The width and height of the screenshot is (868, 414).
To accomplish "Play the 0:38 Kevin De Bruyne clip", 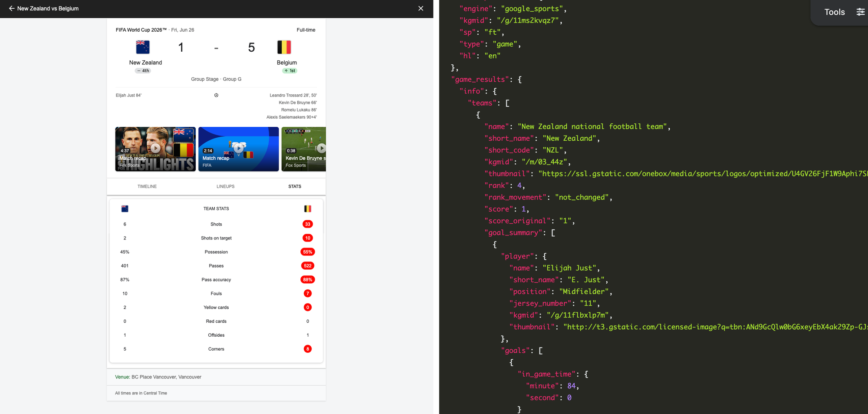I will click(304, 149).
